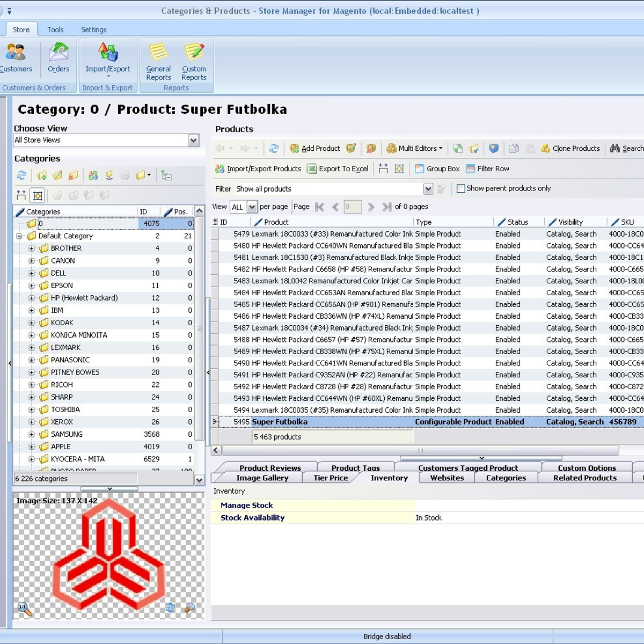
Task: Click the blue shield icon in products toolbar
Action: (x=494, y=149)
